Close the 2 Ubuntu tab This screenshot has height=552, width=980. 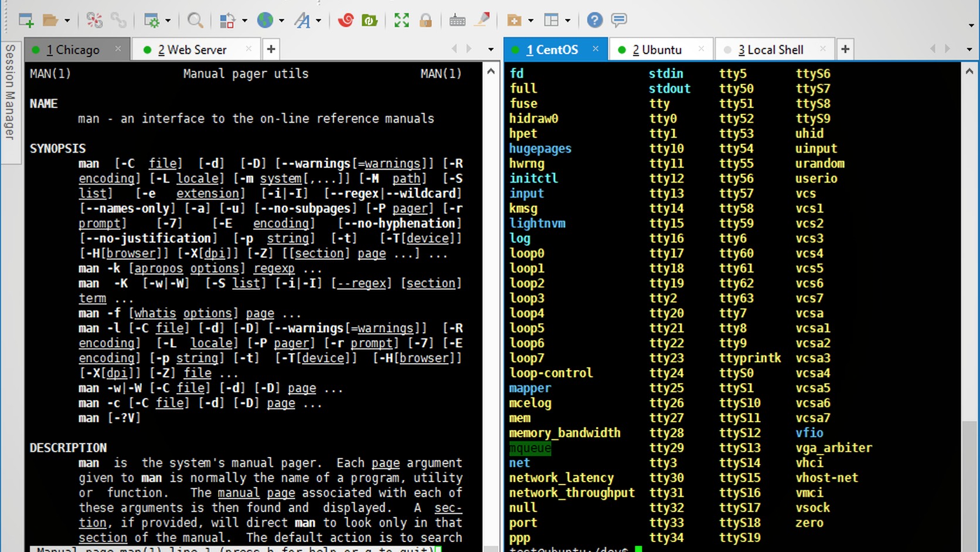click(701, 49)
